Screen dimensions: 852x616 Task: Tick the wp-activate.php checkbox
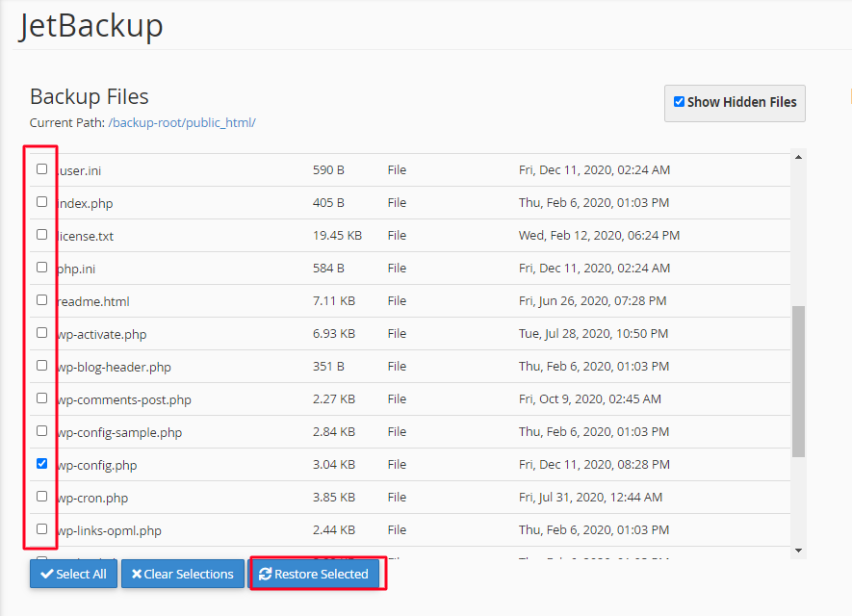41,332
